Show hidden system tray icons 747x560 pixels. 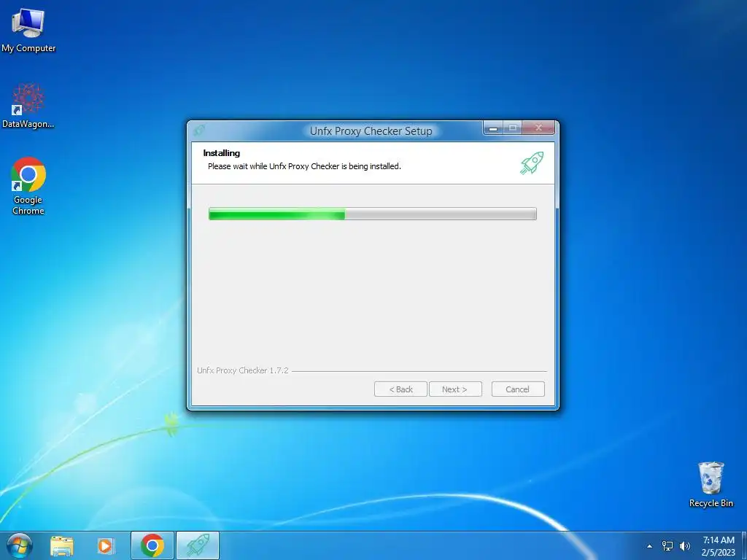649,546
